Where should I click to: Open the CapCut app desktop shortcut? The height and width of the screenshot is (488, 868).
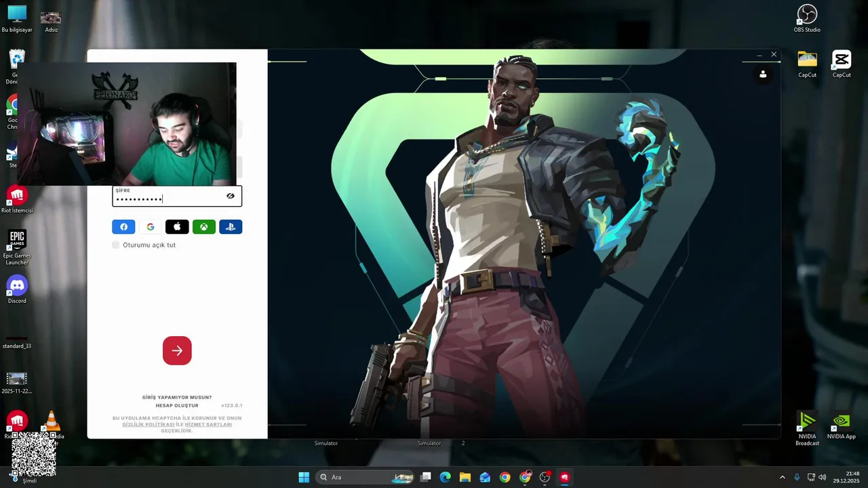842,64
